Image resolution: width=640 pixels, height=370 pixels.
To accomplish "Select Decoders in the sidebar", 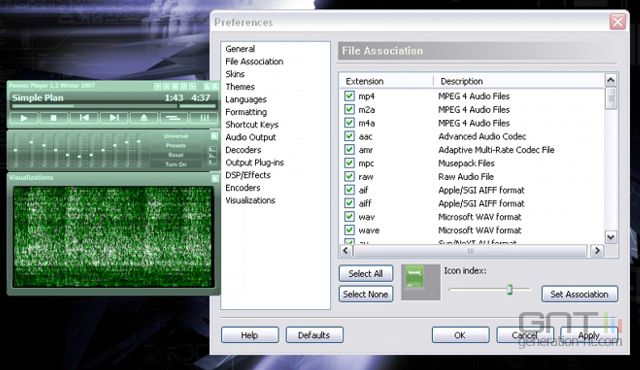I will pyautogui.click(x=243, y=150).
